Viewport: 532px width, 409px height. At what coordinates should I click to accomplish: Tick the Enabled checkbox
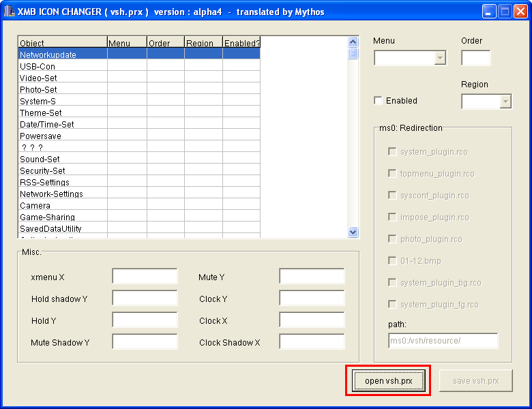tap(378, 100)
